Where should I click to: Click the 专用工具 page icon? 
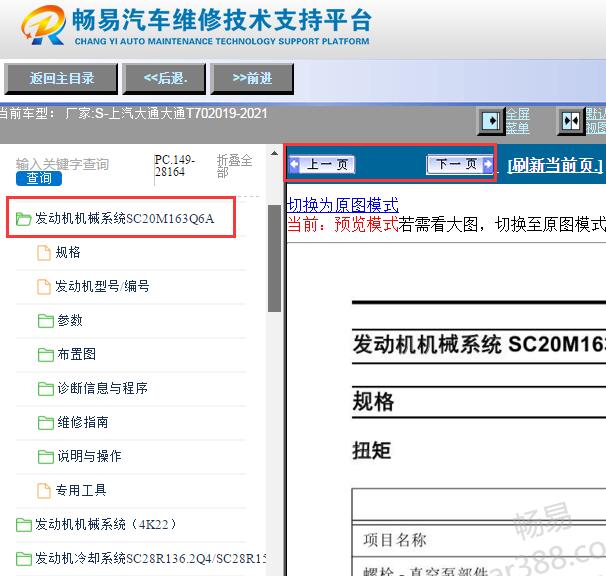pyautogui.click(x=44, y=491)
